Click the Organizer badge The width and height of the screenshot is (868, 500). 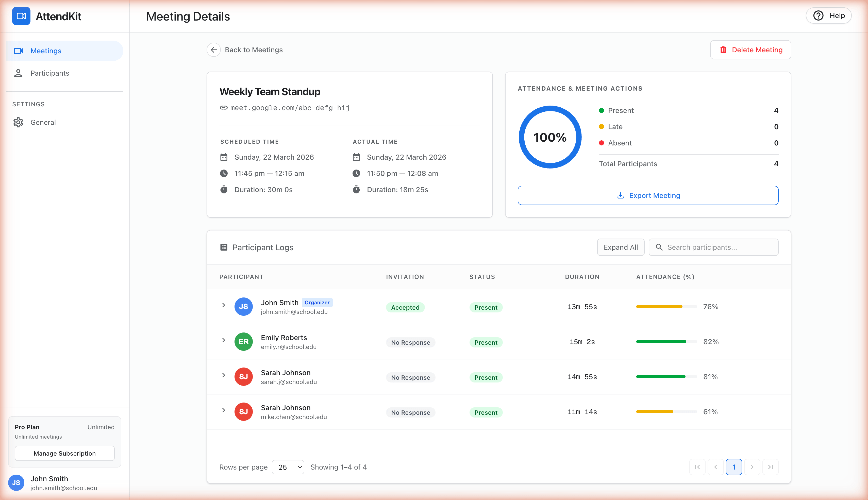click(x=317, y=303)
